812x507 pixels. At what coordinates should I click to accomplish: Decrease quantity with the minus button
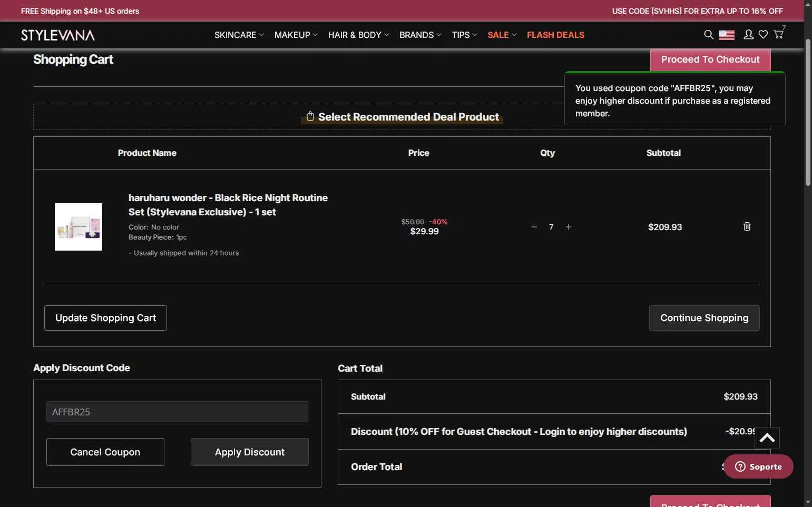click(534, 227)
